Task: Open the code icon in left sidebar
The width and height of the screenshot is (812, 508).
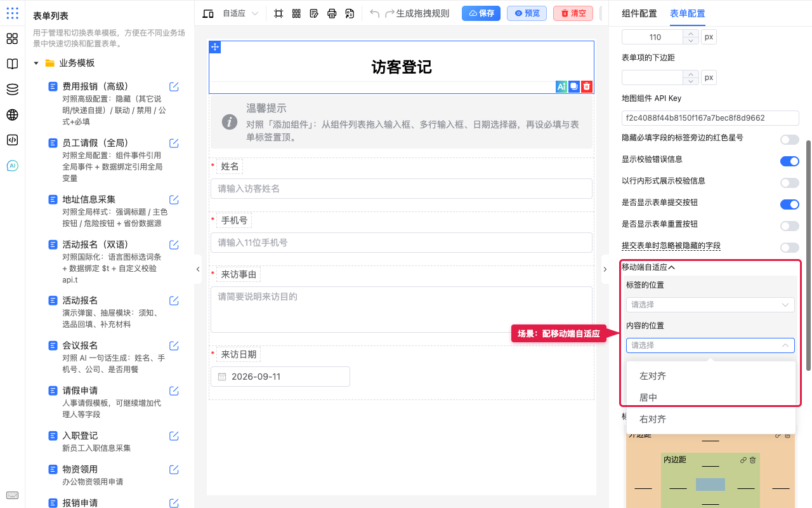Action: pos(12,140)
